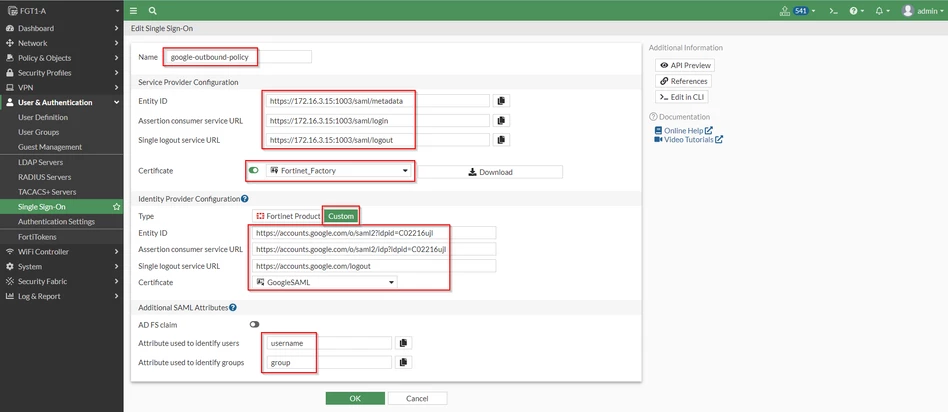This screenshot has width=948, height=412.
Task: Show help for Identity Provider Configuration
Action: coord(245,198)
